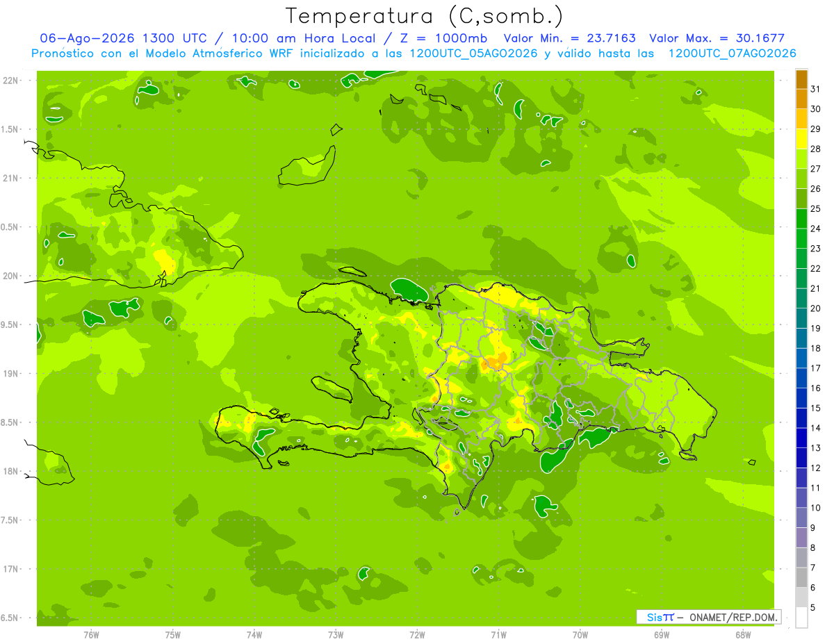Select 'Valor Min. = 23.7163' text
834x644 pixels.
[569, 38]
